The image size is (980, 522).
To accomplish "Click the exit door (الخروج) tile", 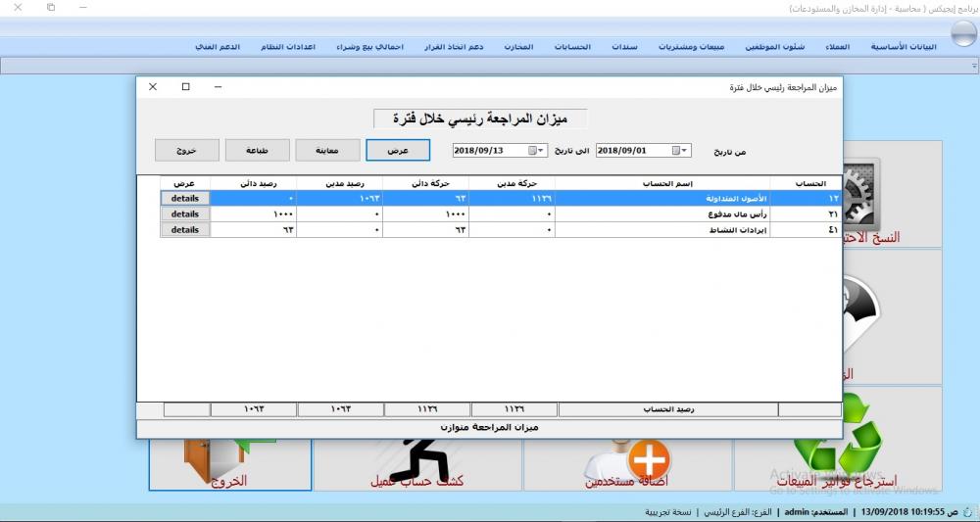I will coord(230,464).
